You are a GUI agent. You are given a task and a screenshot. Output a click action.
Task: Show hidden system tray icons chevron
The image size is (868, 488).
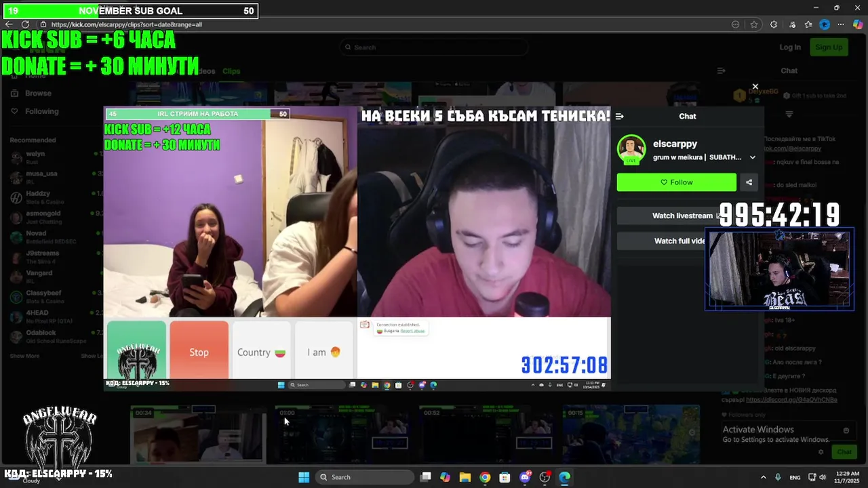coord(763,477)
